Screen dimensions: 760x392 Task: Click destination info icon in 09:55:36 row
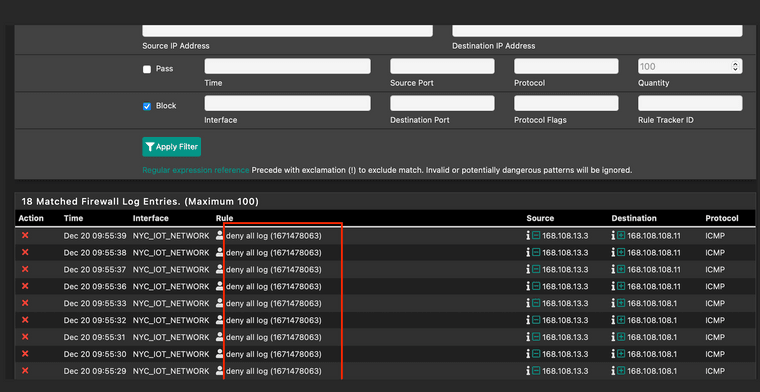(614, 287)
